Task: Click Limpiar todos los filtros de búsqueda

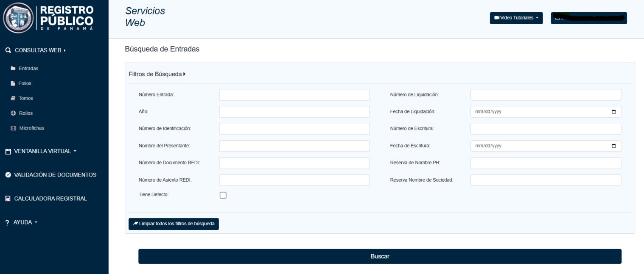Action: click(x=174, y=224)
